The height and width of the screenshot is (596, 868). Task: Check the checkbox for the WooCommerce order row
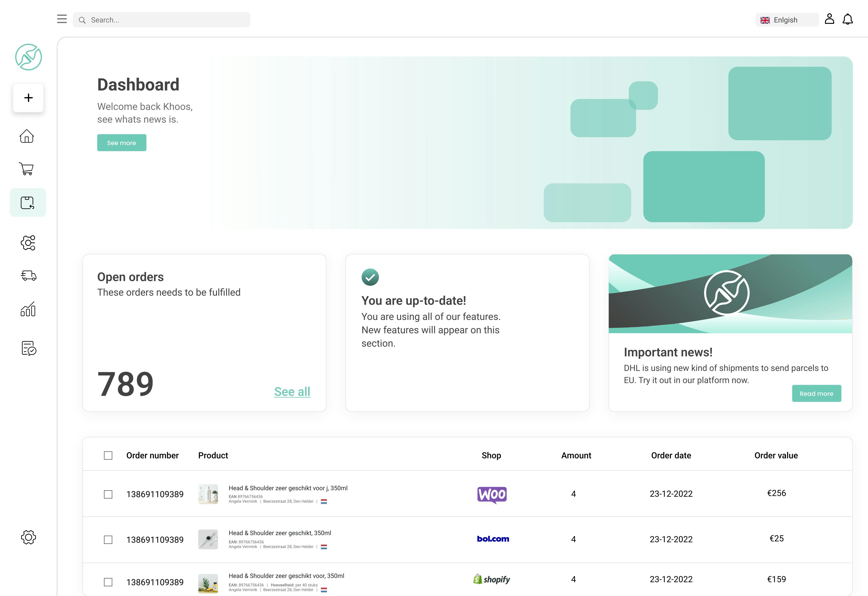(x=108, y=494)
